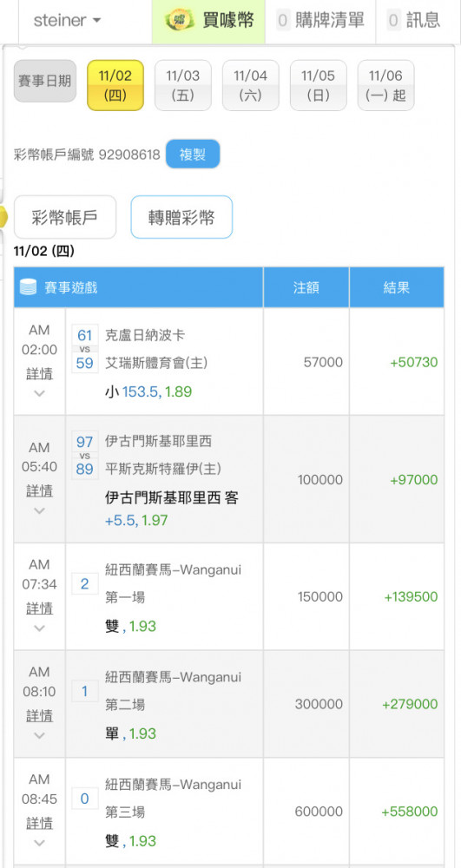
Task: Switch to 11/06 (一) 起 date tab
Action: 385,85
